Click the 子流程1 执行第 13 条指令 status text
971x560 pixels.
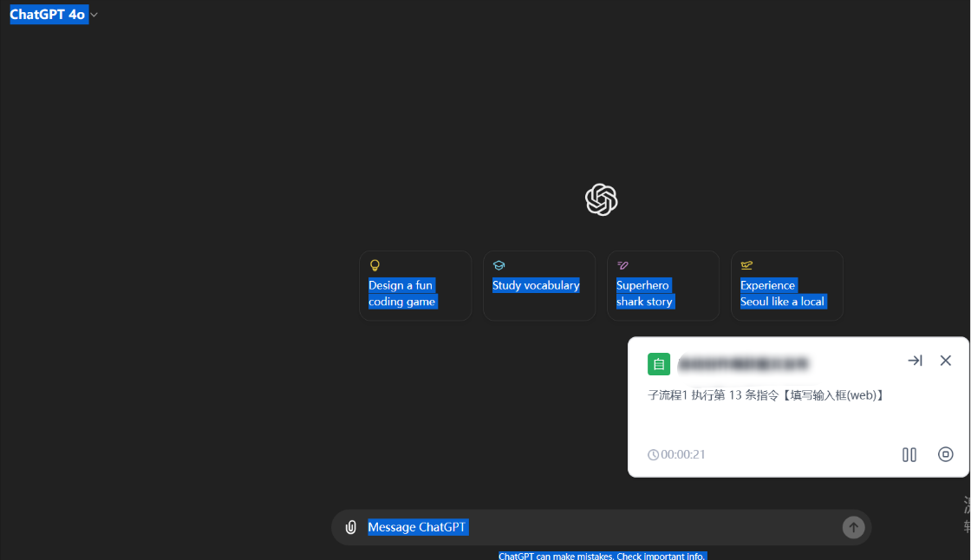(766, 395)
